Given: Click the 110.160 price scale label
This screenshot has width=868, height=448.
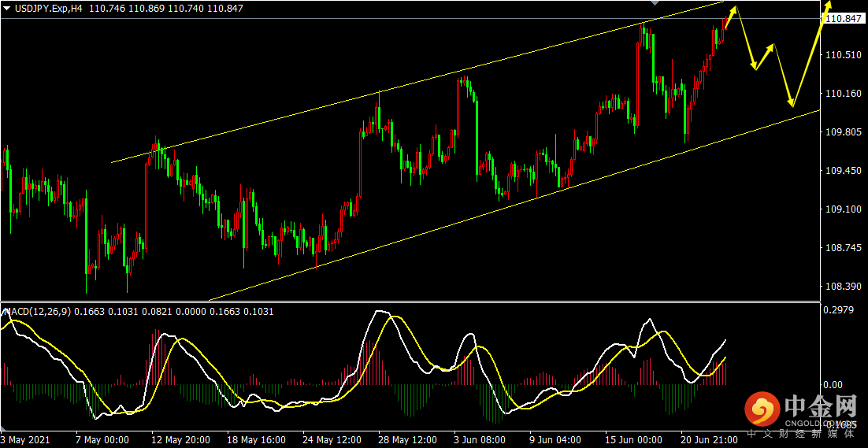Looking at the screenshot, I should [843, 94].
